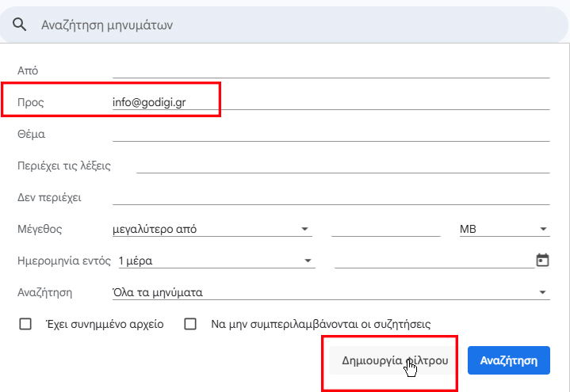Open the 'μεγαλύτερο από' size dropdown

click(x=212, y=230)
